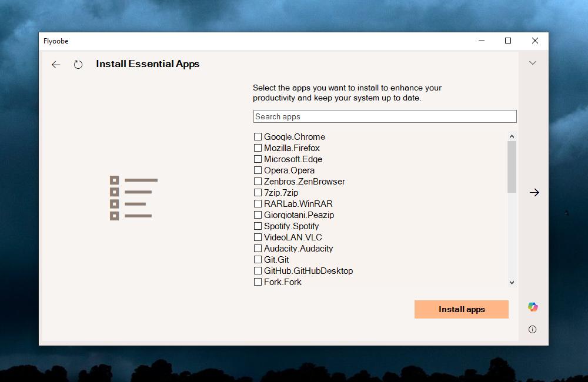The height and width of the screenshot is (382, 588).
Task: Tick the RARLab.WinRAR checkbox
Action: coord(258,203)
